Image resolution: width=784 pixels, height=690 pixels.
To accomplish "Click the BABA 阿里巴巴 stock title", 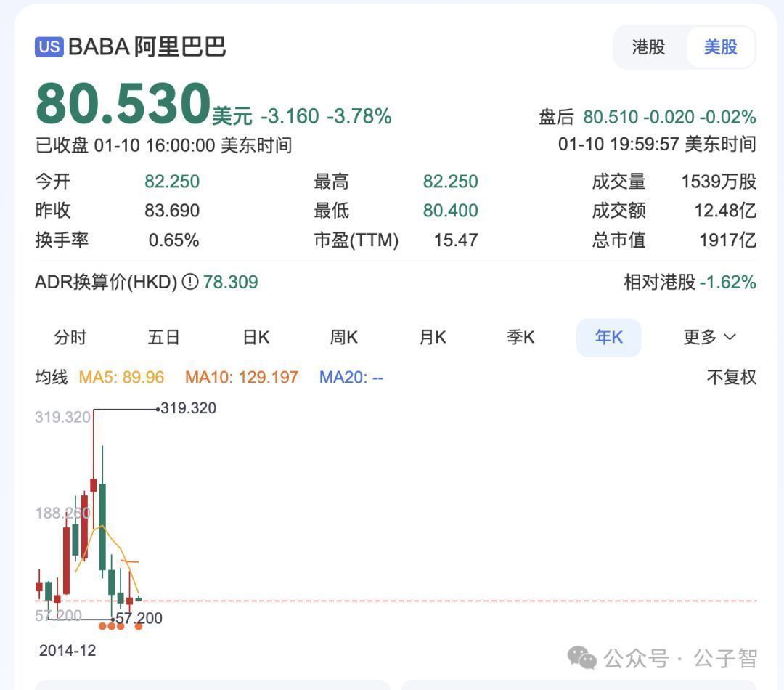I will coord(147,47).
